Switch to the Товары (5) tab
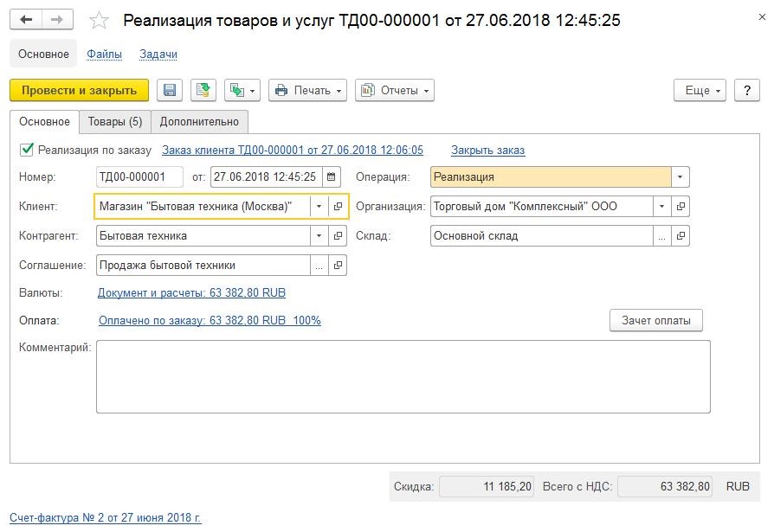The height and width of the screenshot is (532, 774). tap(115, 122)
